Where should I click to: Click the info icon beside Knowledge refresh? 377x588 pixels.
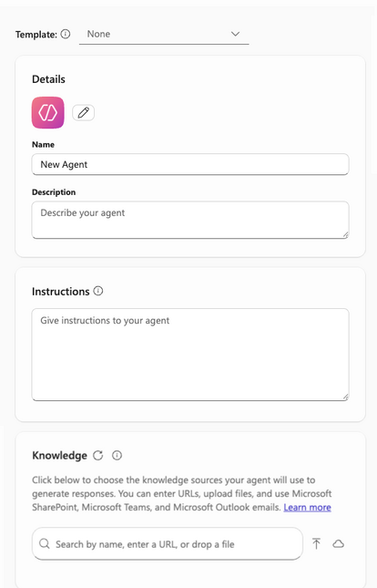[117, 455]
